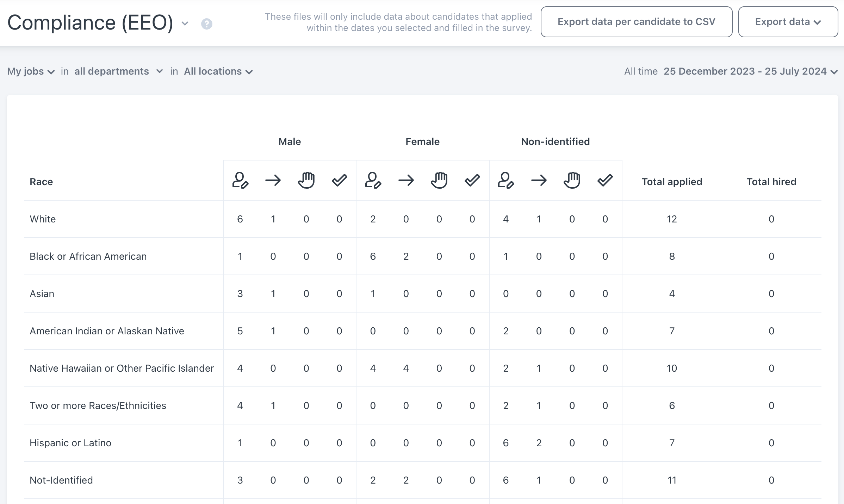Expand the all departments filter

click(118, 71)
